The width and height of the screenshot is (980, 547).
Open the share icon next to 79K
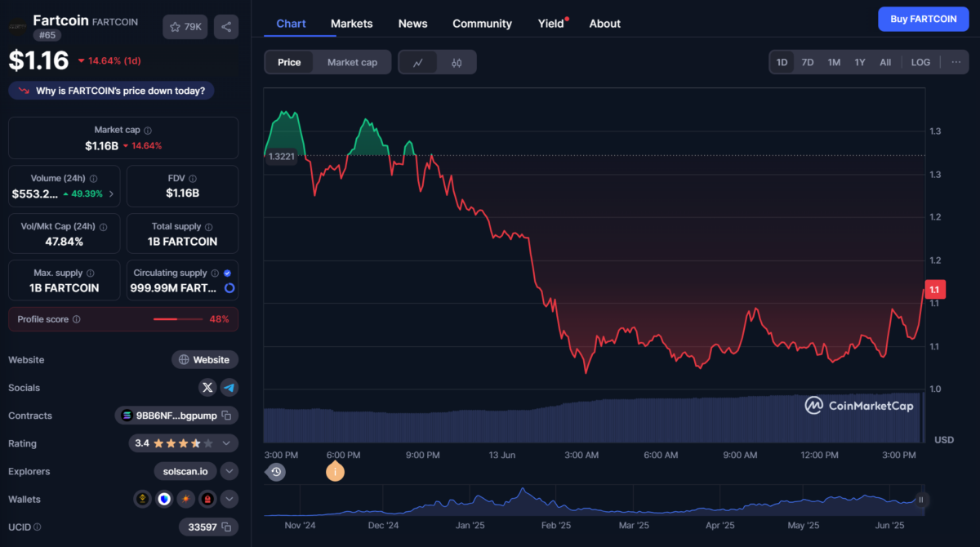(x=226, y=27)
